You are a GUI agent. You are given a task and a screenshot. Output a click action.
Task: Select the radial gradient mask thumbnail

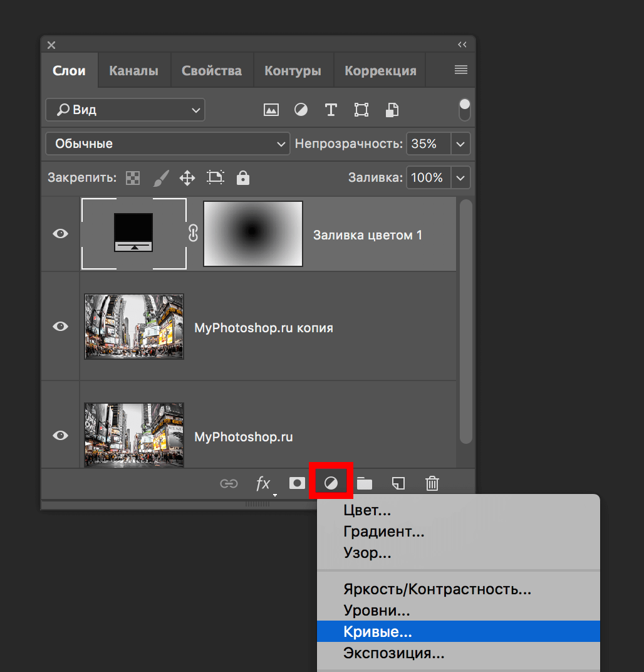pyautogui.click(x=253, y=234)
